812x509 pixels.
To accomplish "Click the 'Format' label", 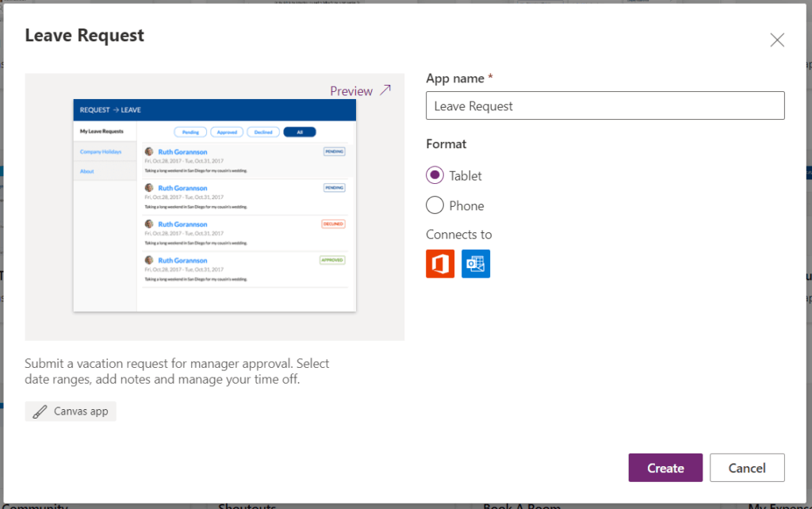I will (x=446, y=144).
